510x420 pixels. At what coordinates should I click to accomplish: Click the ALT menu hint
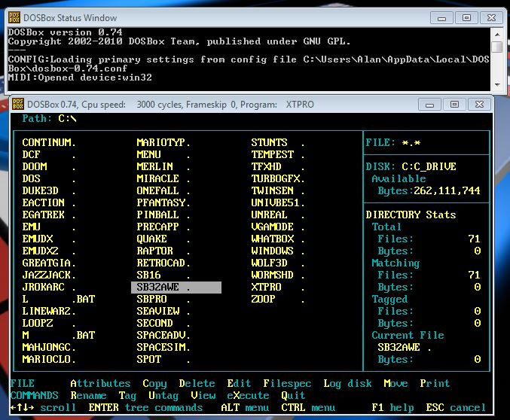[x=245, y=407]
